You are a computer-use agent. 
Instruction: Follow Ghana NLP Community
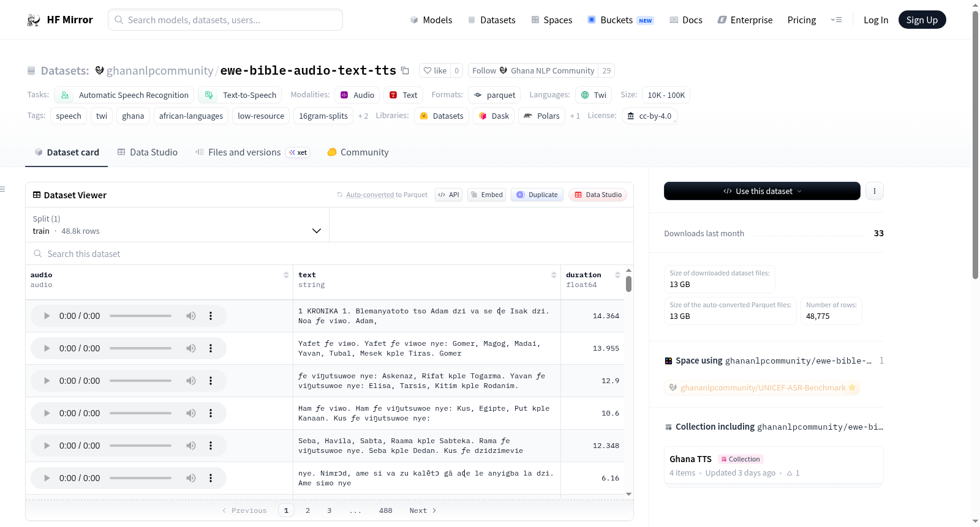point(533,70)
